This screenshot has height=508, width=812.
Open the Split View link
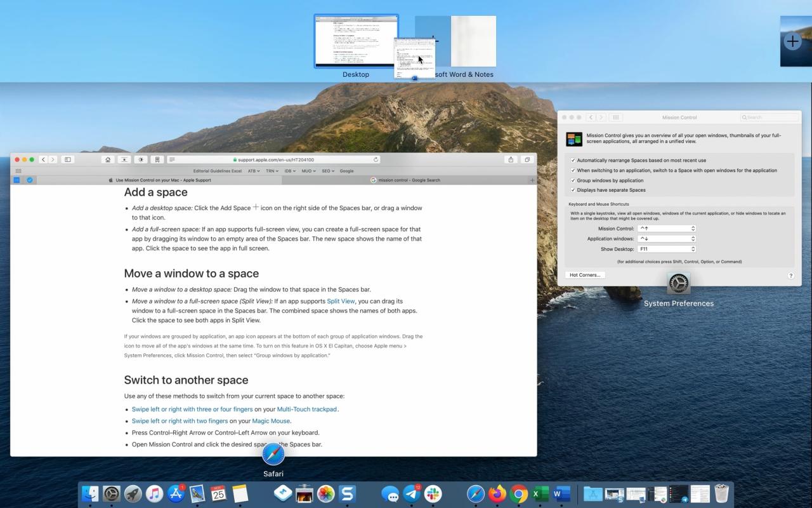coord(341,301)
